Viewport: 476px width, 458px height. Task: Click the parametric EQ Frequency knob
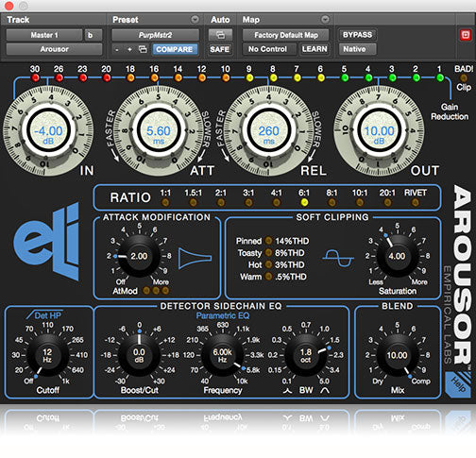tap(222, 355)
